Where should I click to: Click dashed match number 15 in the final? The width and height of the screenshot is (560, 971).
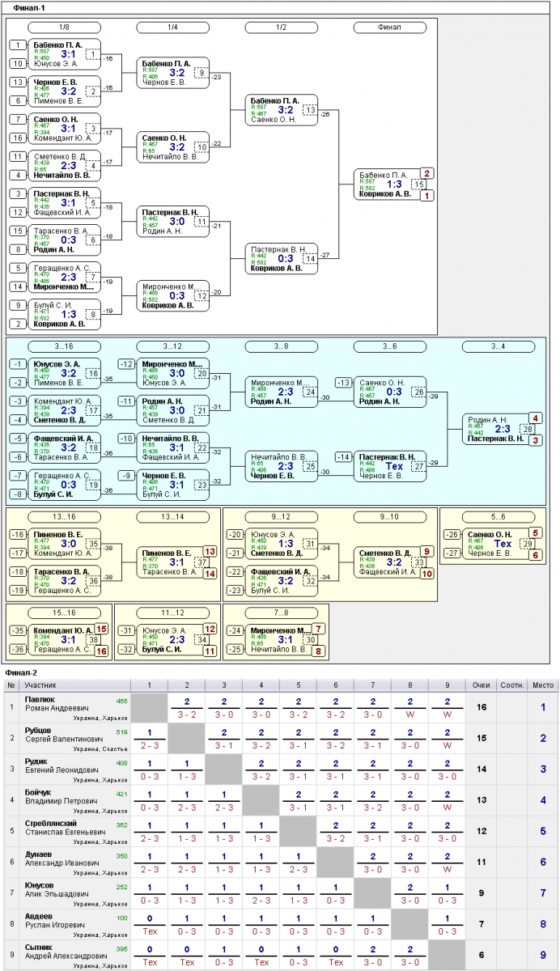418,184
